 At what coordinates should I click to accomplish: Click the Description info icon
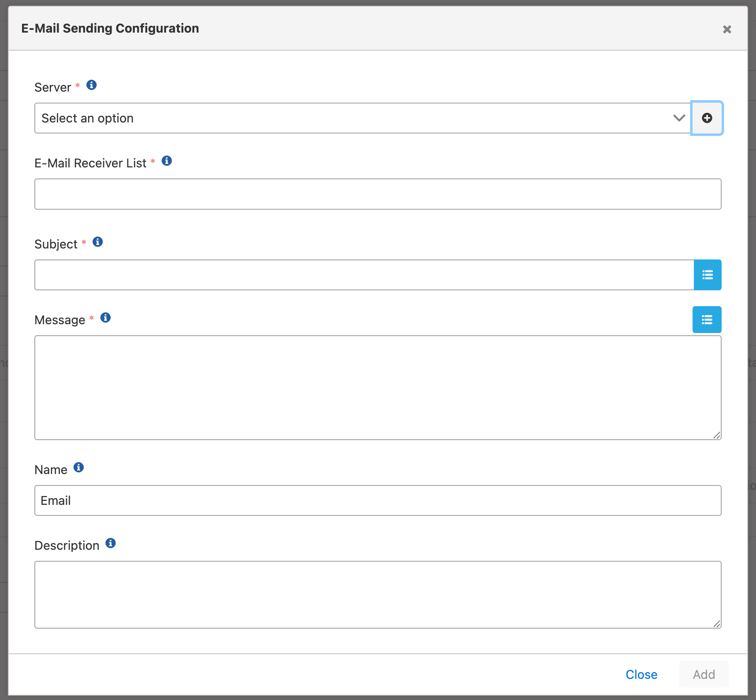[110, 543]
